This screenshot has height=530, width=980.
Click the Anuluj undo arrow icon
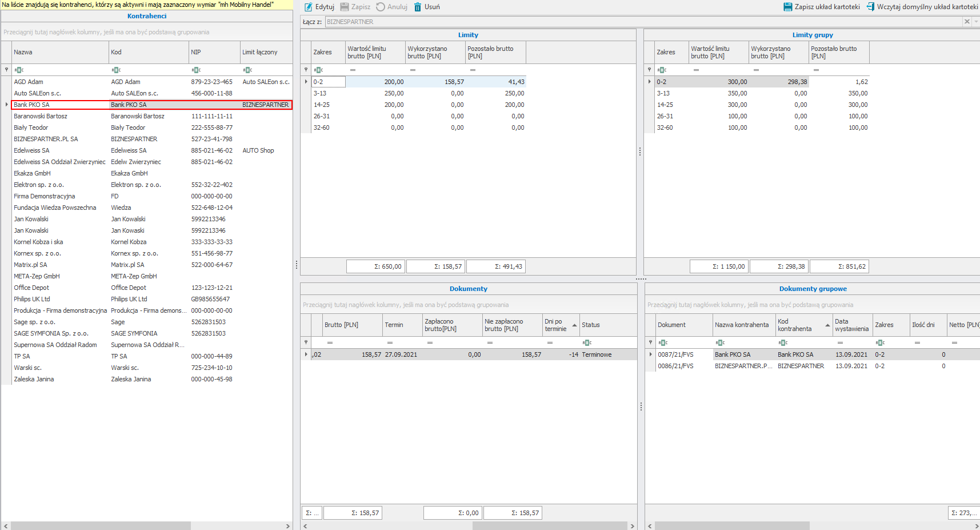tap(381, 7)
